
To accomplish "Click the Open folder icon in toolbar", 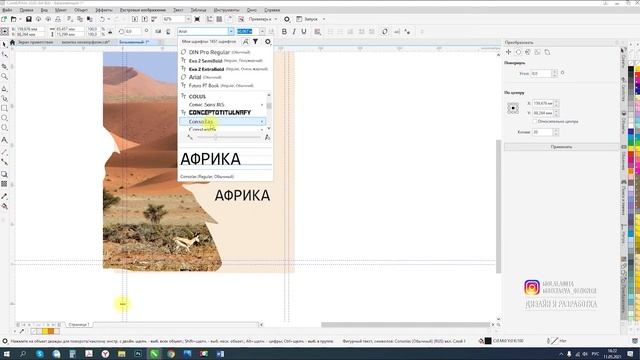I will click(13, 19).
